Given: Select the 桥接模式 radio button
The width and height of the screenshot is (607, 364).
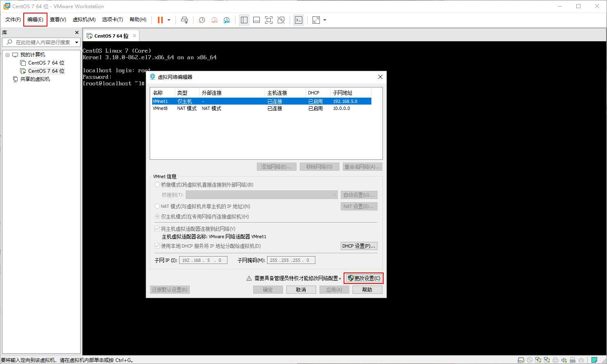Looking at the screenshot, I should 157,185.
